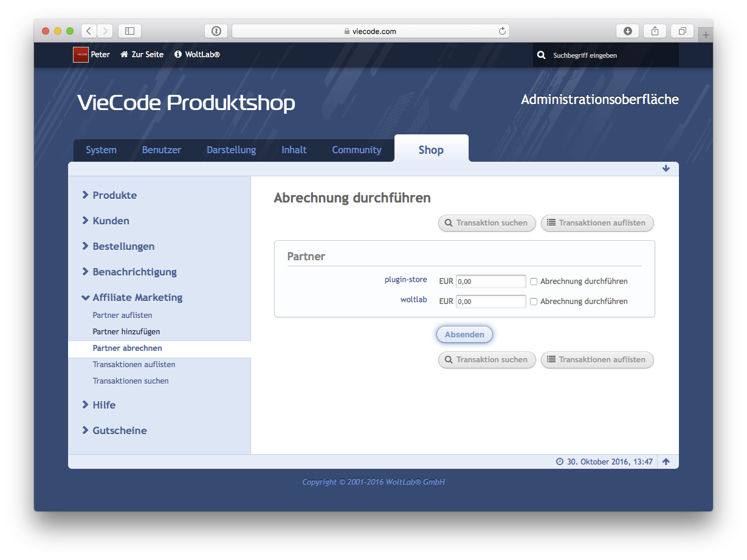Click the Safari share icon
The height and width of the screenshot is (560, 747).
click(655, 31)
